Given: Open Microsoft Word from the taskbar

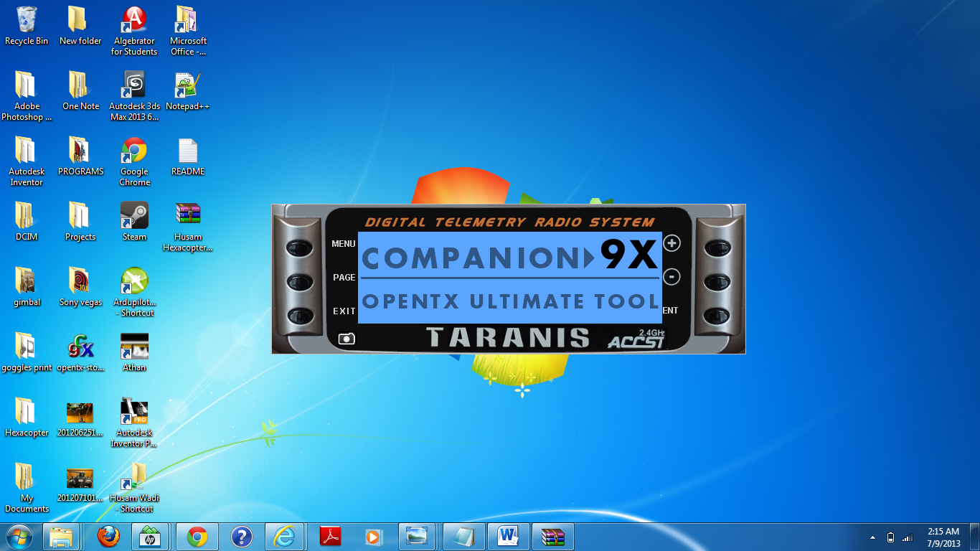Looking at the screenshot, I should [x=509, y=536].
